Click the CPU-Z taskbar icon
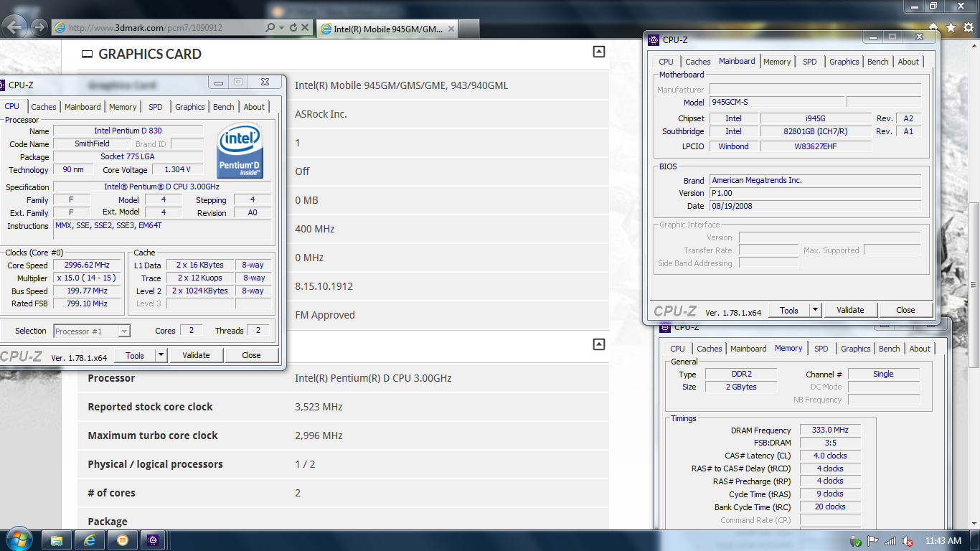Viewport: 980px width, 551px height. [154, 540]
